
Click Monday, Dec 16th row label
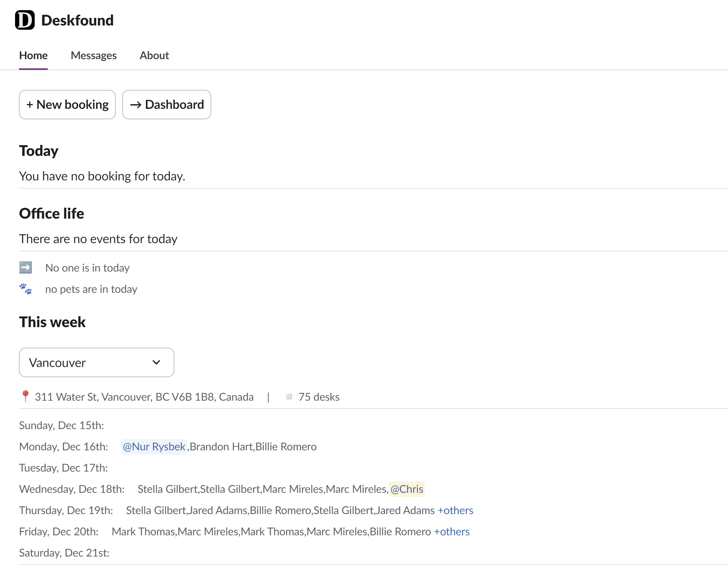tap(63, 447)
